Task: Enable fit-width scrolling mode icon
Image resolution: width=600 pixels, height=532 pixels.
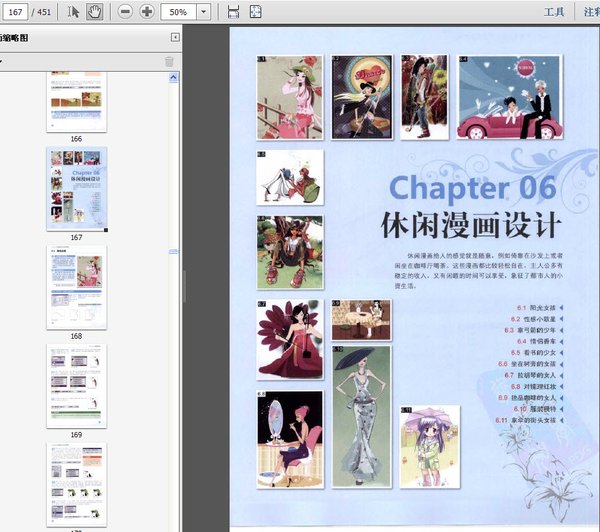Action: 233,12
